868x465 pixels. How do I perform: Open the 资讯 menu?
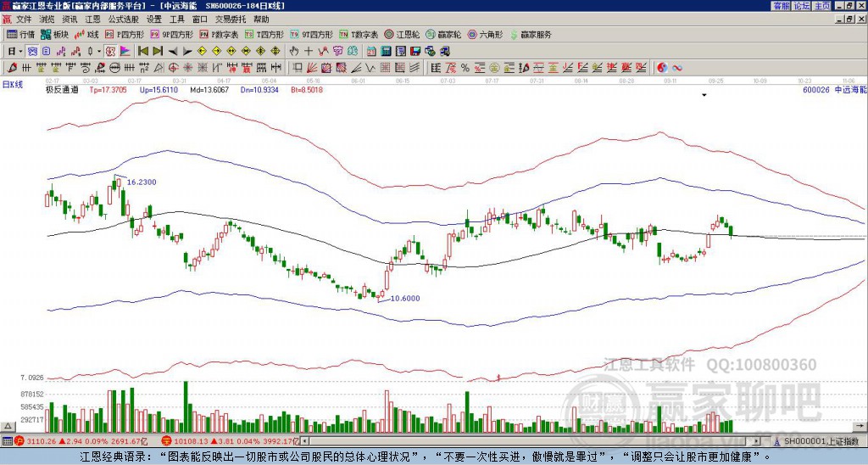pos(70,20)
